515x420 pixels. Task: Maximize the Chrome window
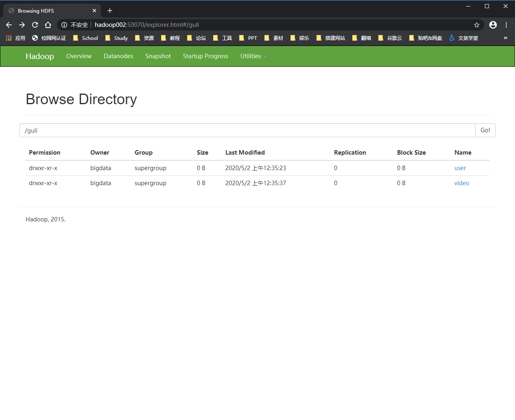pos(487,6)
